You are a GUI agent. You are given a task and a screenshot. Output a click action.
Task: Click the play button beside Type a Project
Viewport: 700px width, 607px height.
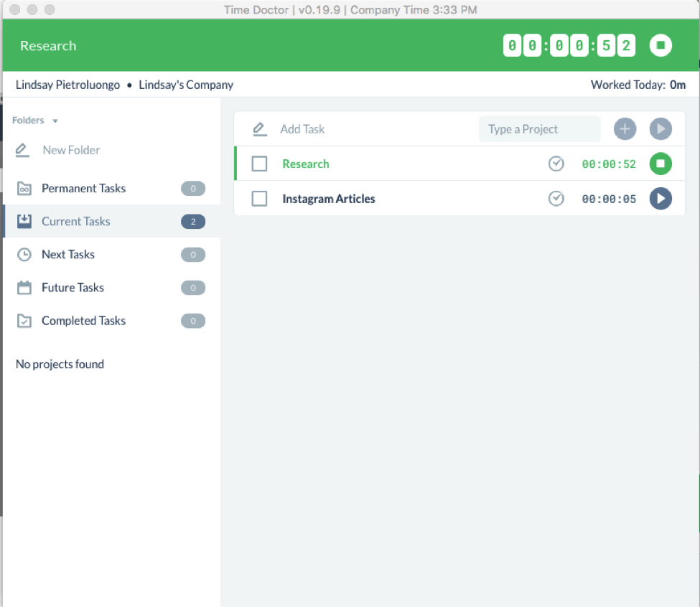point(661,129)
